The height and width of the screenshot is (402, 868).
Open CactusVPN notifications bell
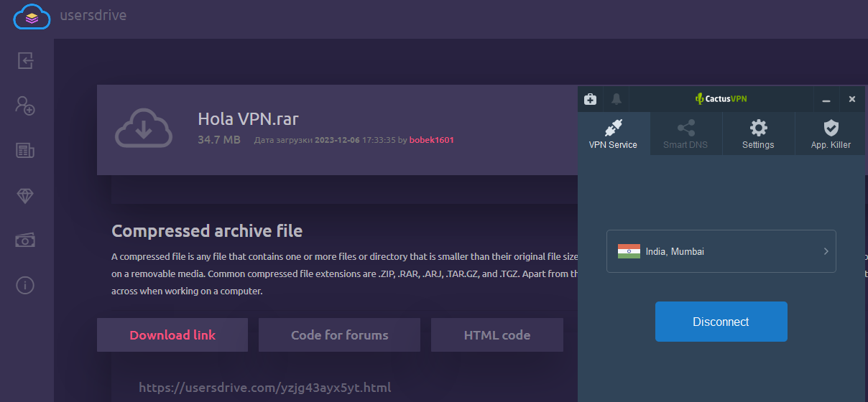[616, 99]
